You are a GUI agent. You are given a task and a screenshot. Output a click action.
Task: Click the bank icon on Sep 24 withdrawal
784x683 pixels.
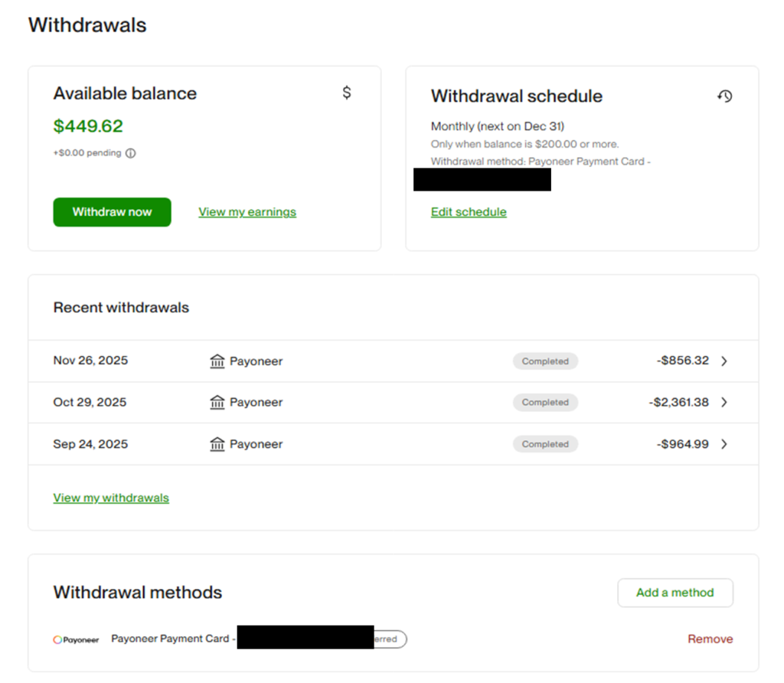[217, 444]
